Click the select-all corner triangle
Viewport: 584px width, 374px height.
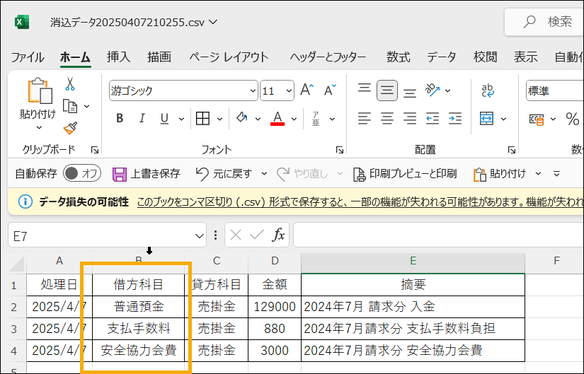[x=17, y=263]
